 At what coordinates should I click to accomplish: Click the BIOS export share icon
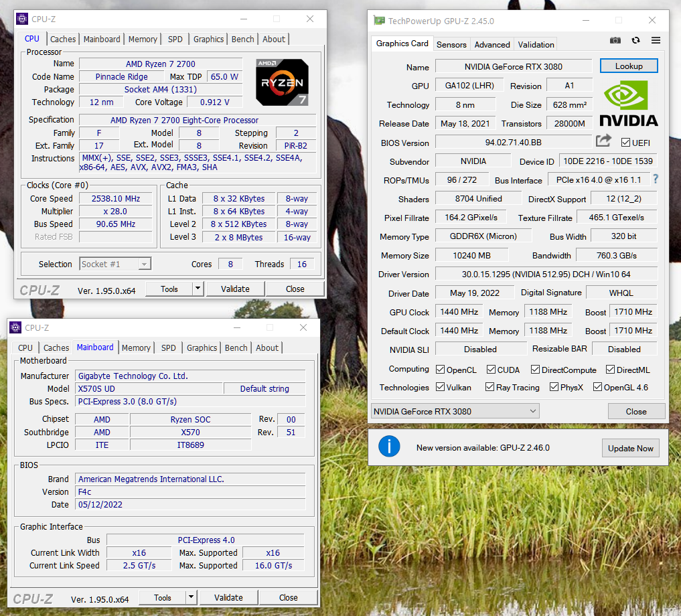pyautogui.click(x=603, y=141)
